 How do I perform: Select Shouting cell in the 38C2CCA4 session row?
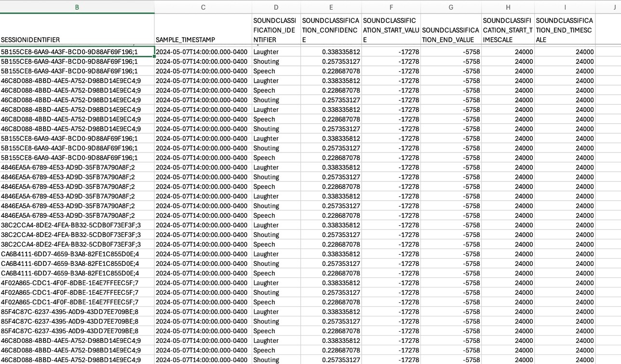click(x=276, y=234)
